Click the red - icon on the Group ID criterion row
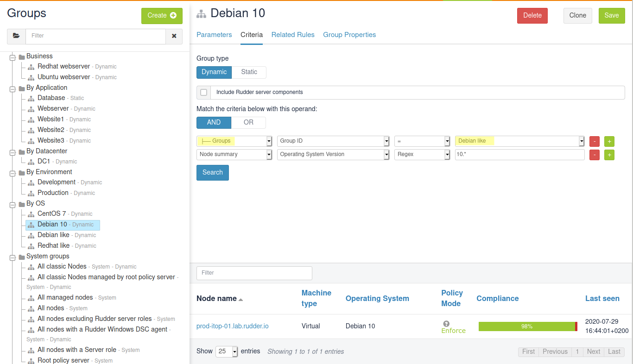Viewport: 633px width, 364px height. (x=594, y=141)
